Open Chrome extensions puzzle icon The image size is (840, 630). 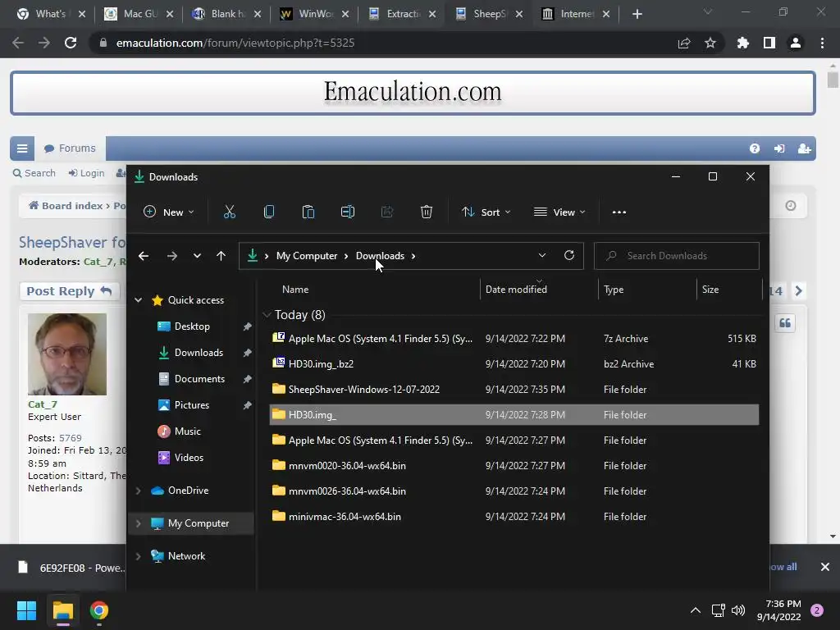tap(743, 43)
